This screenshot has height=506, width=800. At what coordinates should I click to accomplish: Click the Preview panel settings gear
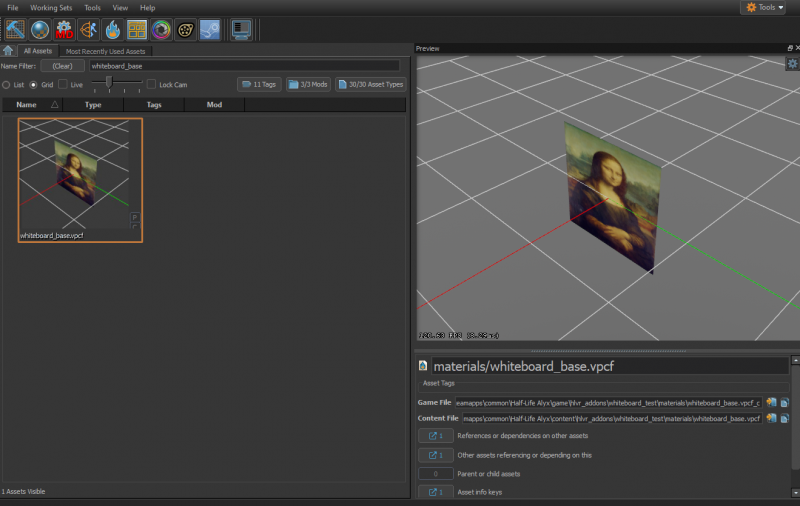tap(792, 64)
